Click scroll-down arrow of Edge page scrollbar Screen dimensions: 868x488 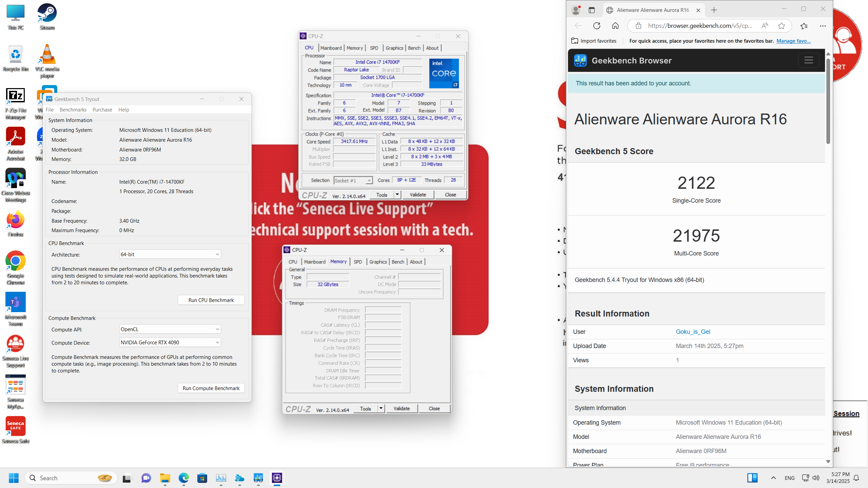click(828, 462)
